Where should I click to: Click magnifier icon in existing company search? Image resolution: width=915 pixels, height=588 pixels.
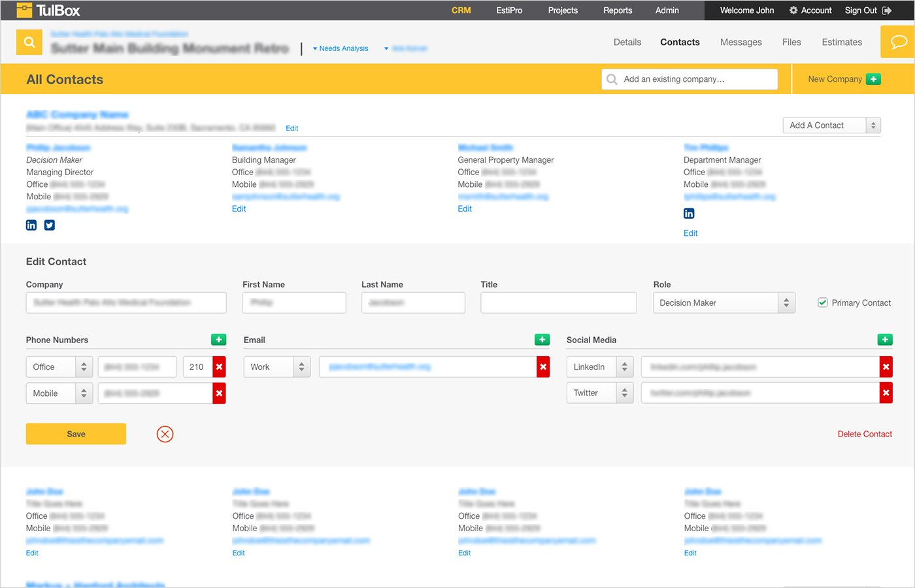(x=612, y=79)
